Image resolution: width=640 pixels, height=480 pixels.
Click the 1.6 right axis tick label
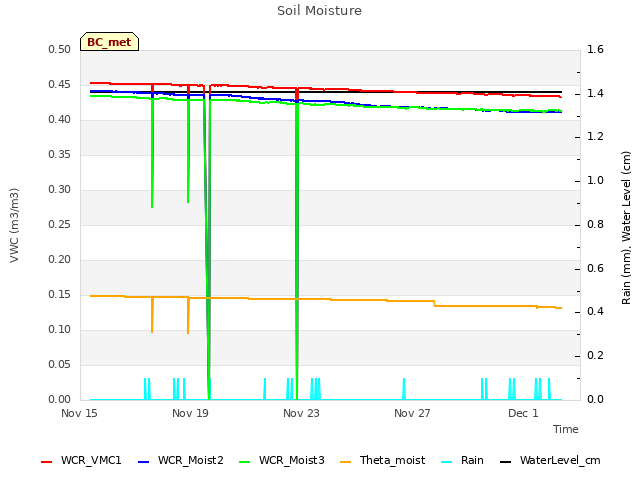595,49
